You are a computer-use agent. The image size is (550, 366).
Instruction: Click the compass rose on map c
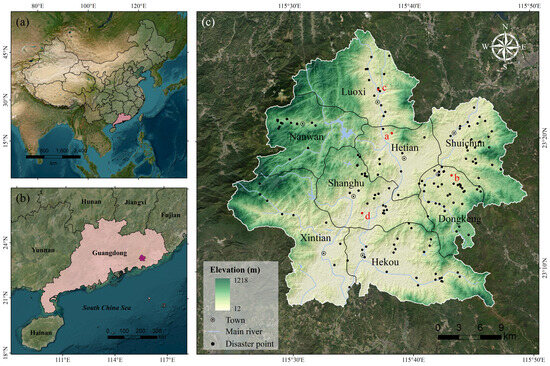coord(505,46)
